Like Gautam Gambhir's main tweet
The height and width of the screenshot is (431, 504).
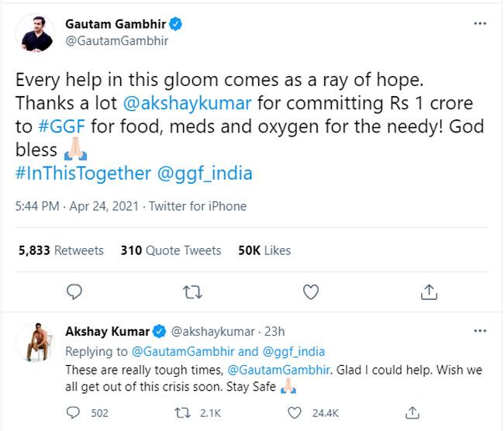tap(310, 291)
